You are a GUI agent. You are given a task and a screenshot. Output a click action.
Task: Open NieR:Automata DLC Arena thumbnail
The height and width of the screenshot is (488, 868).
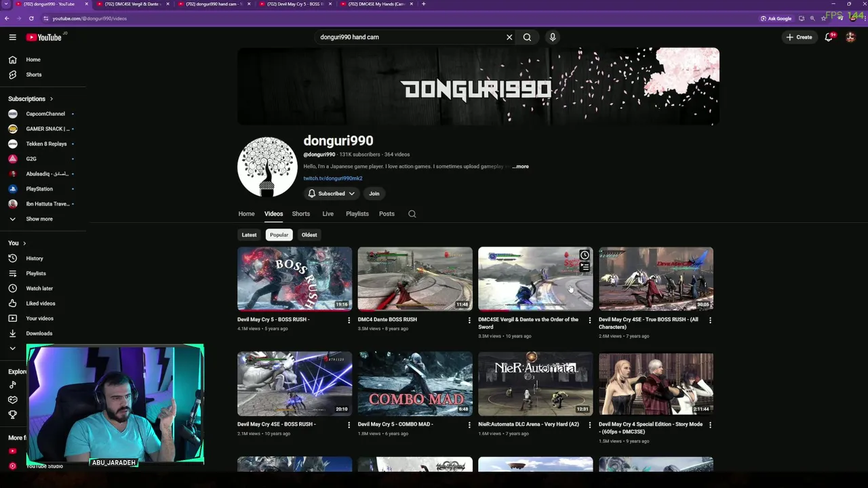coord(536,384)
